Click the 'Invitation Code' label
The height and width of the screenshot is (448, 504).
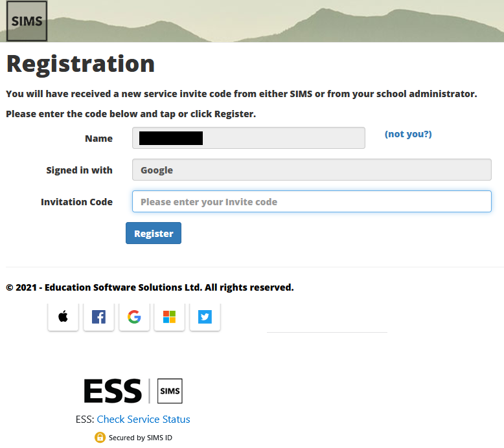pyautogui.click(x=76, y=202)
